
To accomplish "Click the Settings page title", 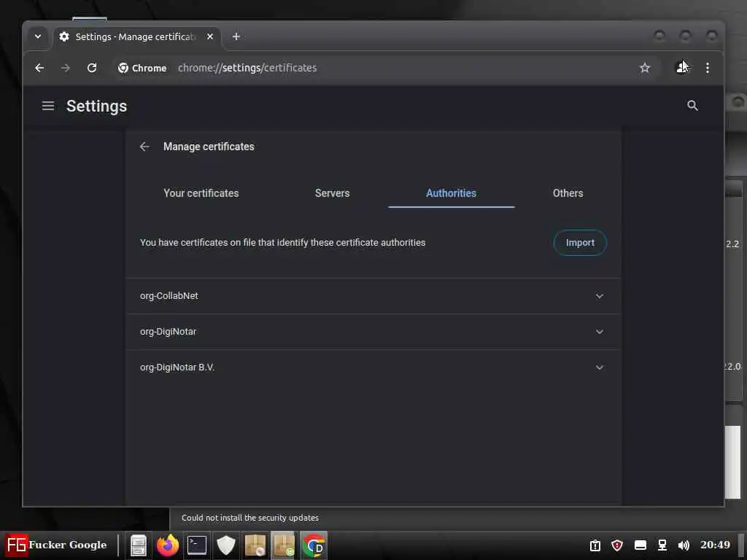I will coord(97,106).
